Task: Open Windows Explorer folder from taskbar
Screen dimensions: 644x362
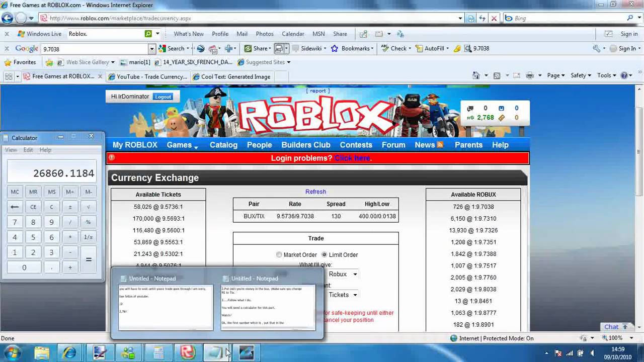Action: point(42,352)
